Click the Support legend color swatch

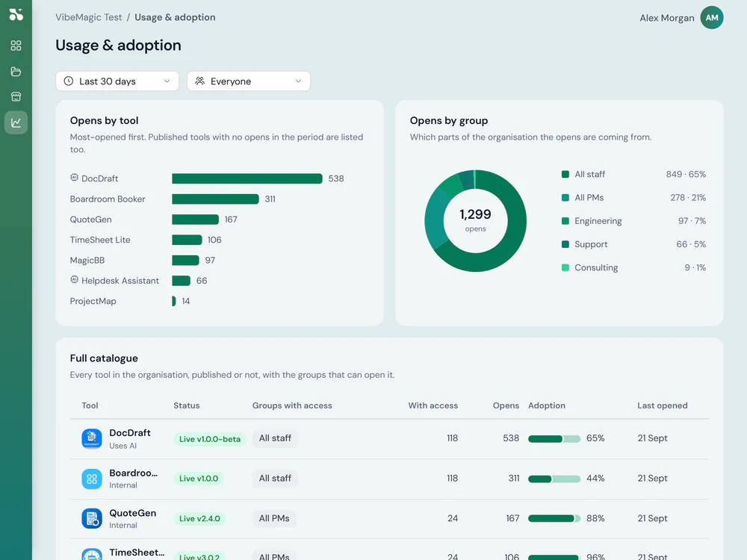pos(565,244)
